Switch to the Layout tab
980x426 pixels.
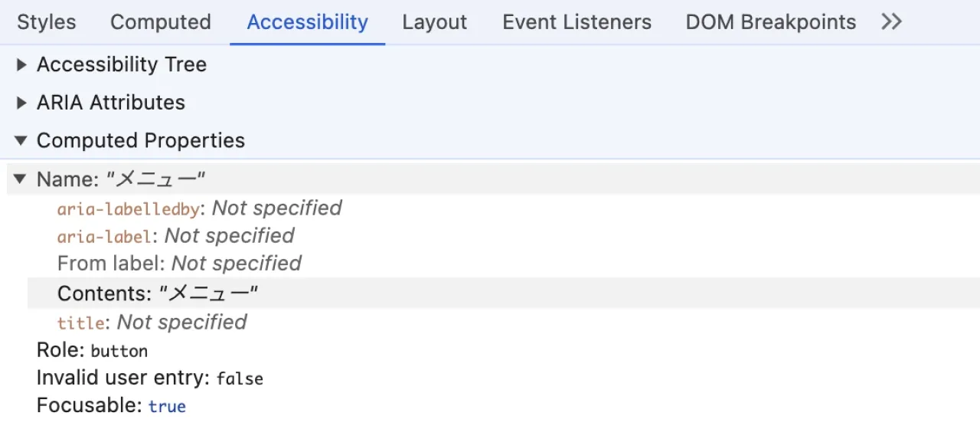(x=434, y=22)
